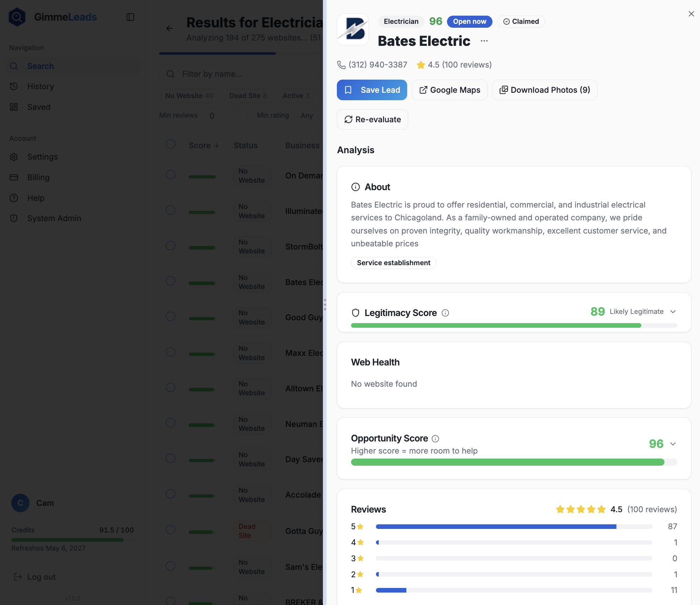
Task: Click the Opportunity Score info icon
Action: tap(435, 439)
